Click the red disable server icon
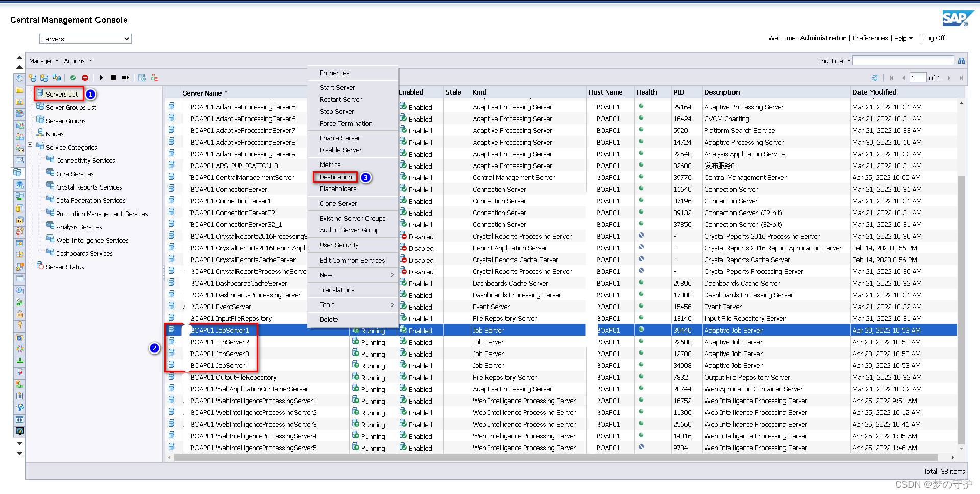 click(x=85, y=78)
